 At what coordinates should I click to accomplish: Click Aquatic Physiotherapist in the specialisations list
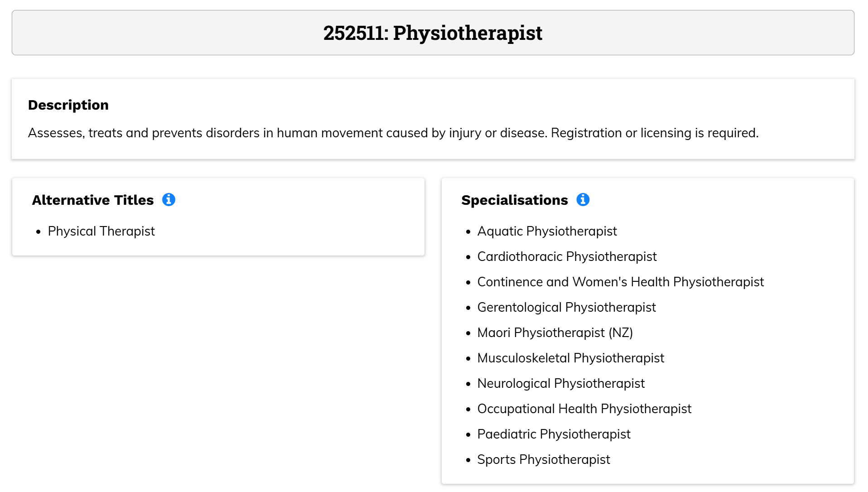[547, 232]
